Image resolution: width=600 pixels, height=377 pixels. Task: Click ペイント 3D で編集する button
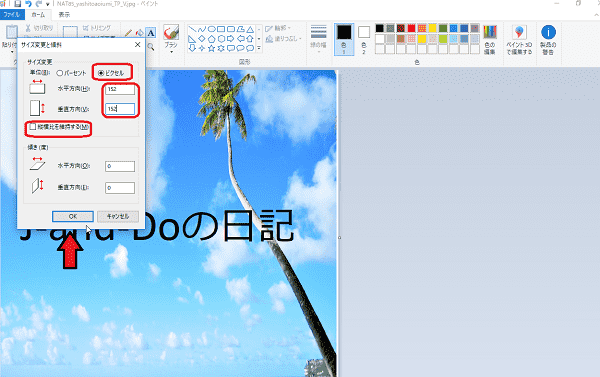click(x=519, y=40)
